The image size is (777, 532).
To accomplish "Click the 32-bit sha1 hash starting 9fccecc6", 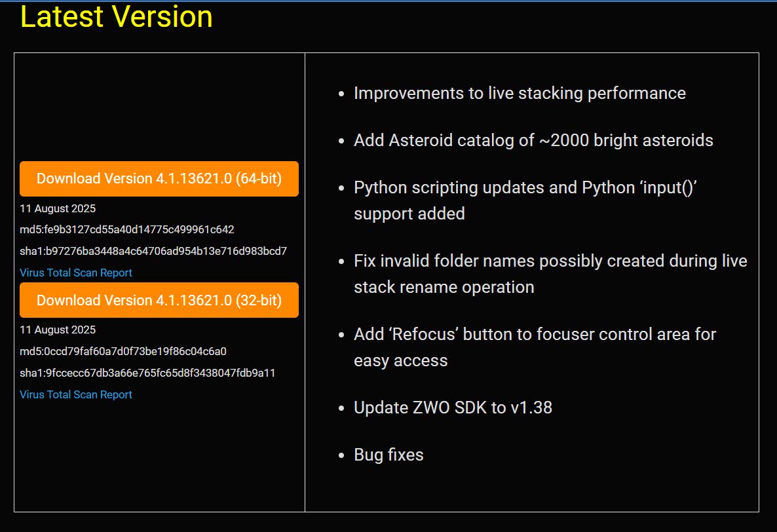I will 147,373.
